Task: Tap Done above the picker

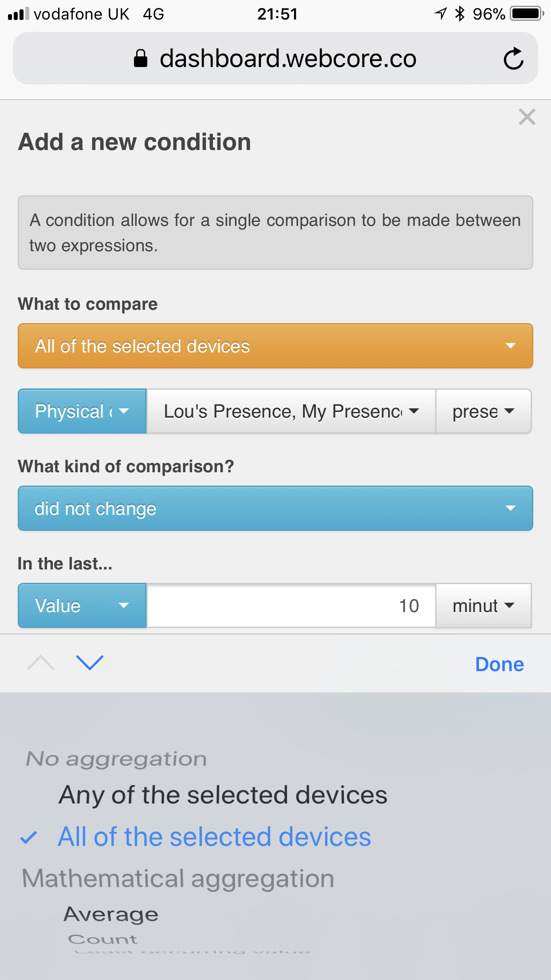Action: click(500, 664)
